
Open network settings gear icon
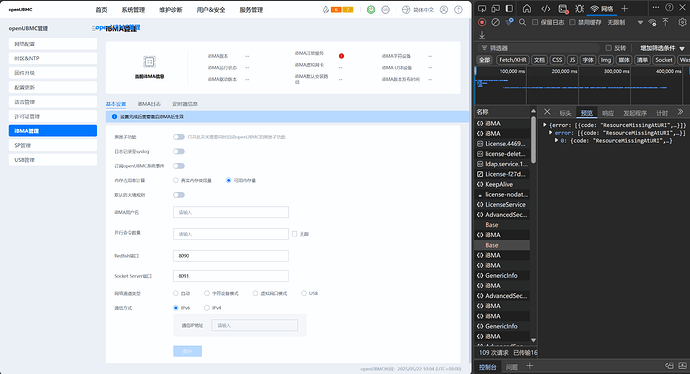click(683, 22)
